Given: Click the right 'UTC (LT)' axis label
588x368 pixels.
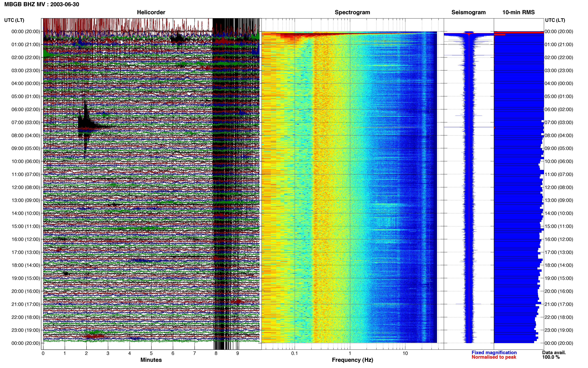Looking at the screenshot, I should coord(555,20).
